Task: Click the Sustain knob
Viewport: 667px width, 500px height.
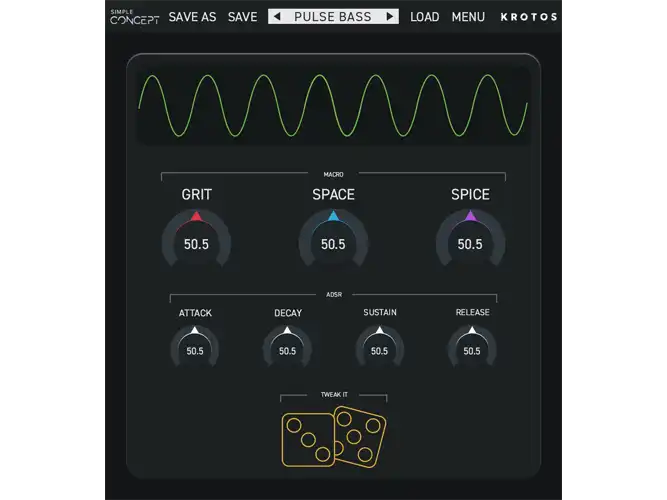Action: (x=379, y=347)
